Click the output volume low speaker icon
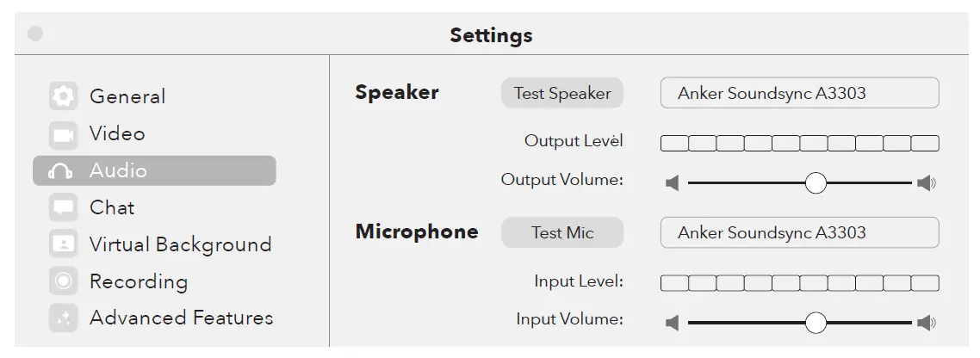 point(673,182)
